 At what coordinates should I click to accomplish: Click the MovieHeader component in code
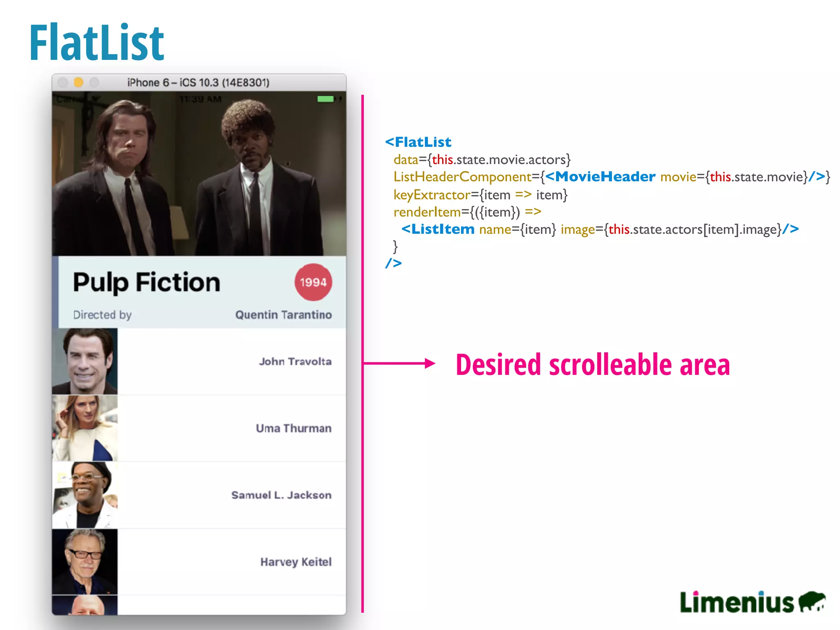click(x=605, y=176)
